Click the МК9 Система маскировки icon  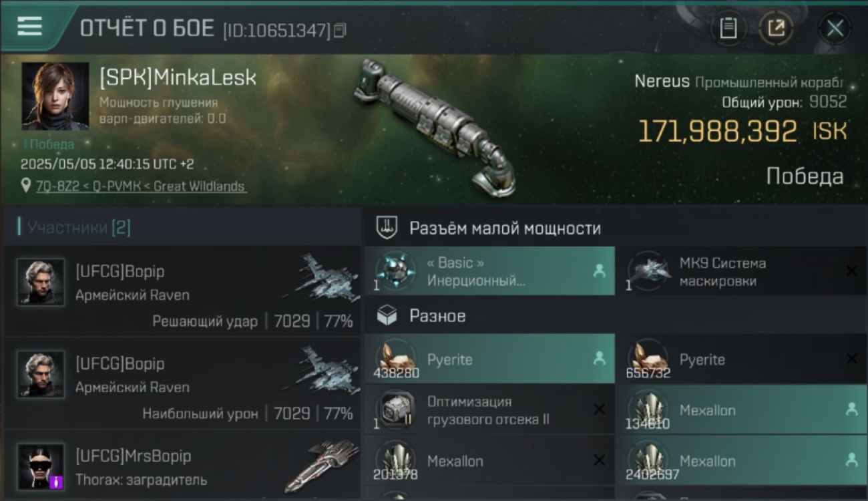click(x=648, y=271)
